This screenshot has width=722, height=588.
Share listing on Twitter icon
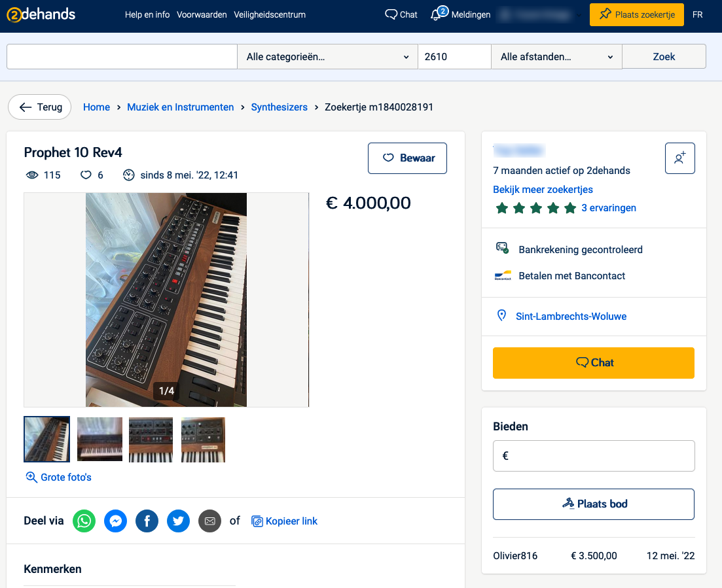178,521
